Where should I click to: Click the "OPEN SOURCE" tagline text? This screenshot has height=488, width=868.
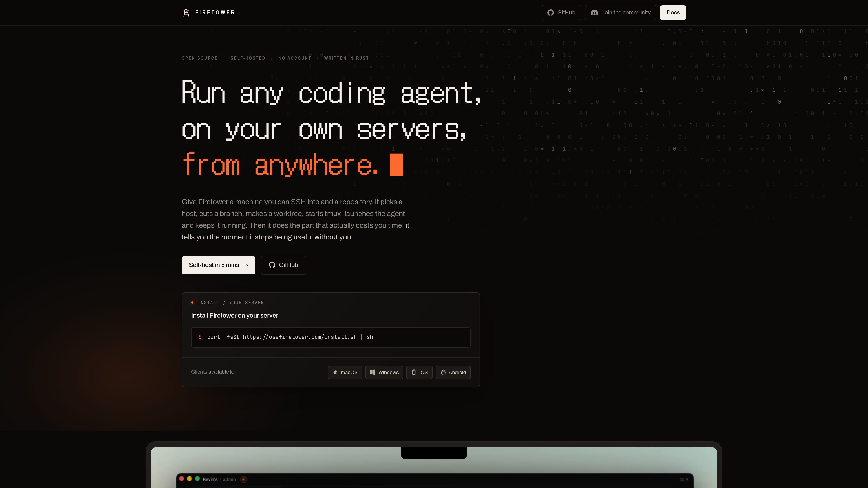[x=199, y=58]
